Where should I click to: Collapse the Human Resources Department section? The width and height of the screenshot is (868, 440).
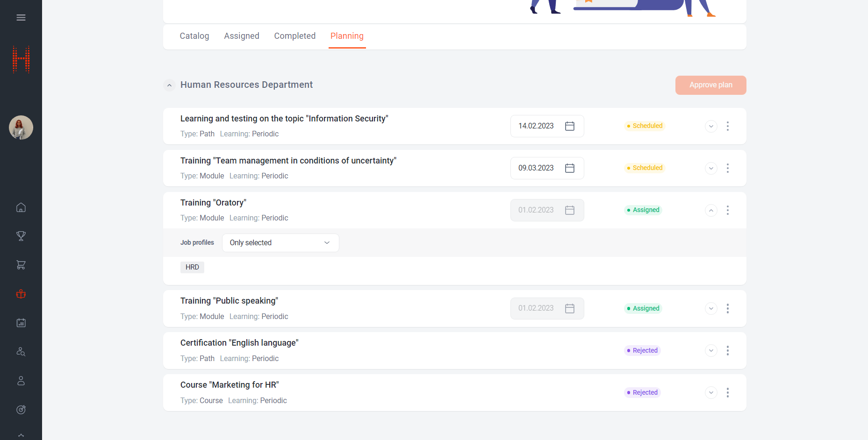coord(169,85)
